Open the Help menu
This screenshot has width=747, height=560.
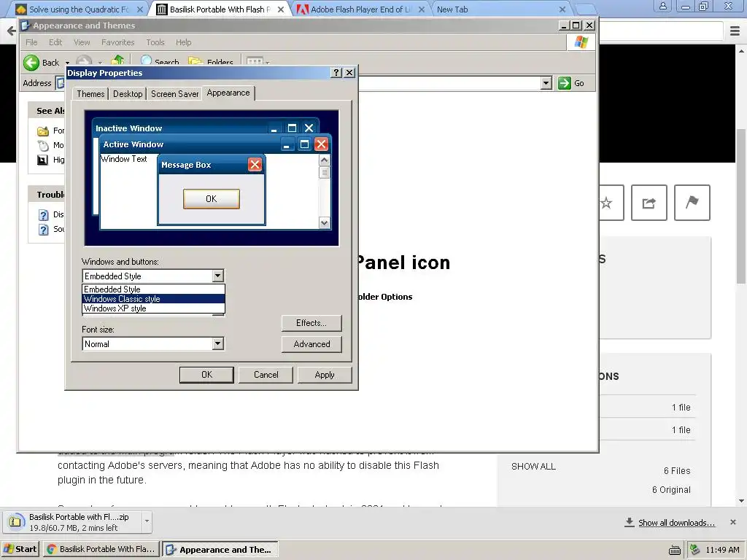coord(183,42)
